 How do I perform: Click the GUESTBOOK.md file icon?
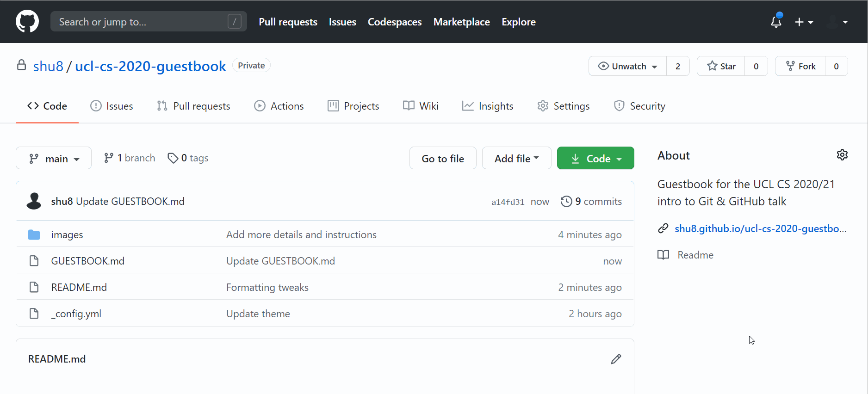click(34, 261)
